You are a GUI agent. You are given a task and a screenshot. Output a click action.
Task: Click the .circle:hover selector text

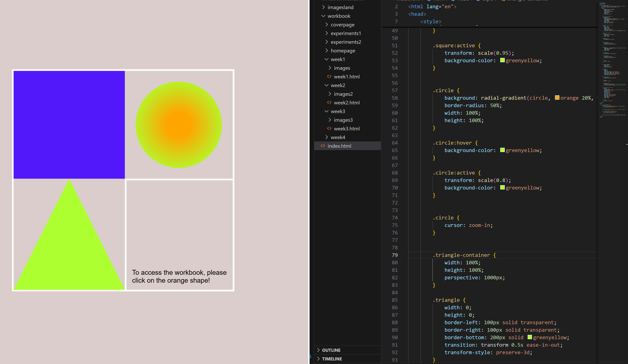tap(452, 143)
